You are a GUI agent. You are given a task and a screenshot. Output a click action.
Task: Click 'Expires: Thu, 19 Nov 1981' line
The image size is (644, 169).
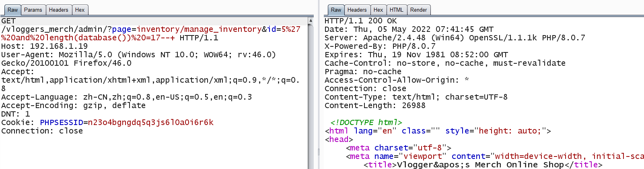[416, 55]
